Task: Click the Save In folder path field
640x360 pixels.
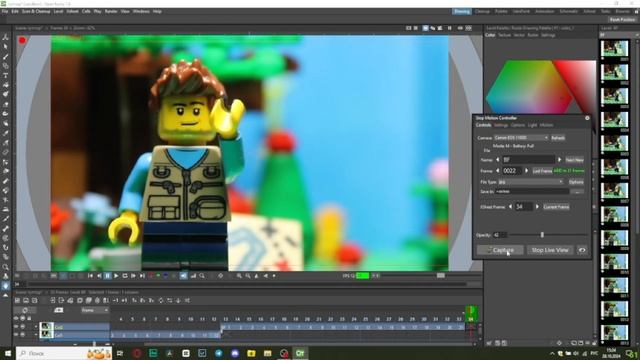Action: (x=532, y=191)
